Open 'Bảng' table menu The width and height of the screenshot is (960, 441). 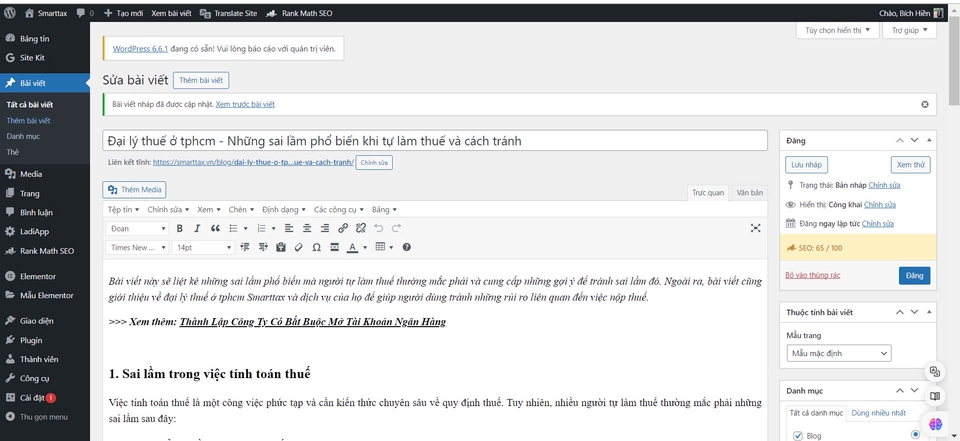click(x=384, y=209)
